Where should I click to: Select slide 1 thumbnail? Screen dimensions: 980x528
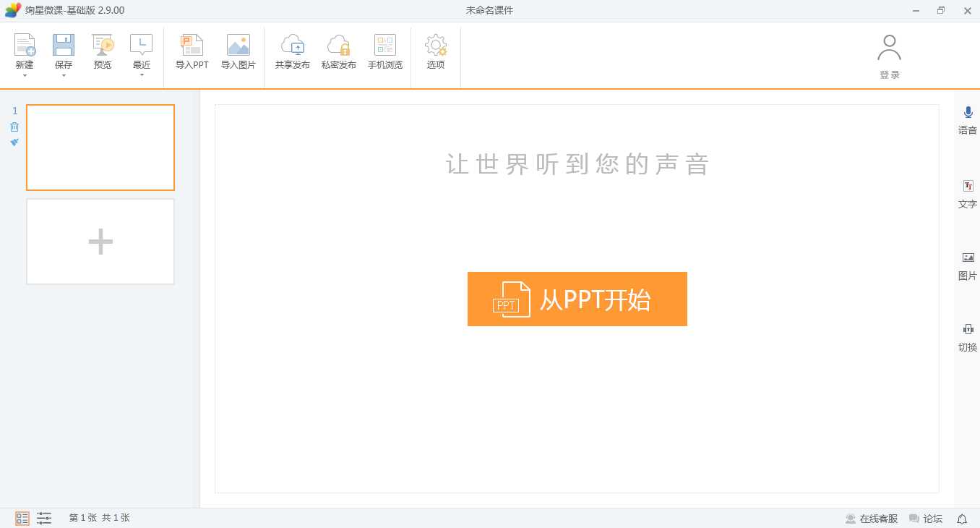click(x=100, y=148)
